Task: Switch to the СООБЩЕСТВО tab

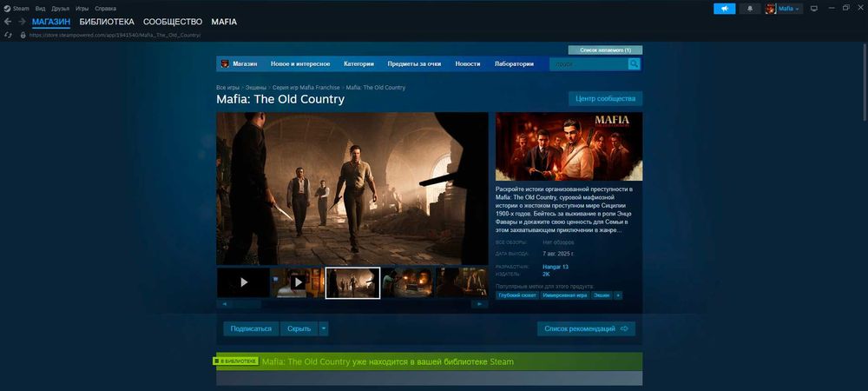Action: pos(173,22)
